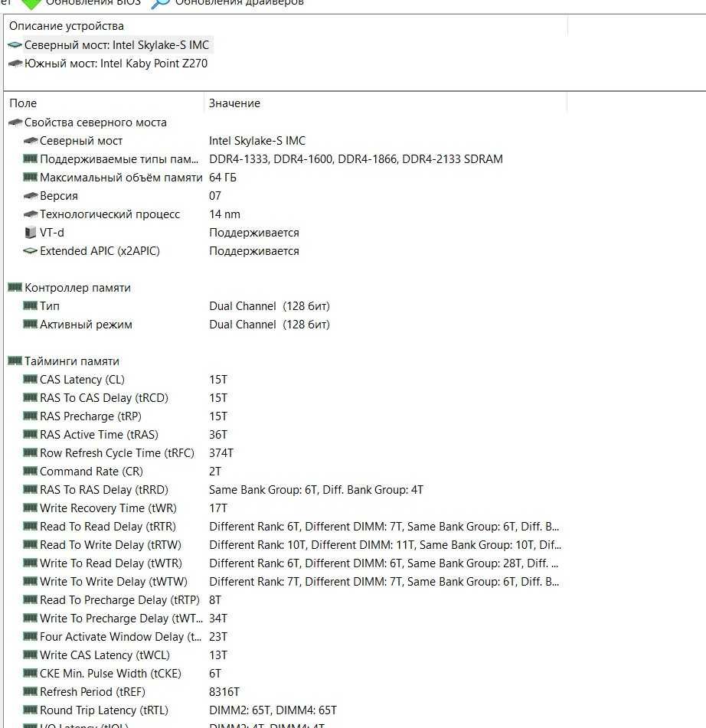Click the north bridge device chip icon
Viewport: 706px width, 728px height.
point(15,45)
